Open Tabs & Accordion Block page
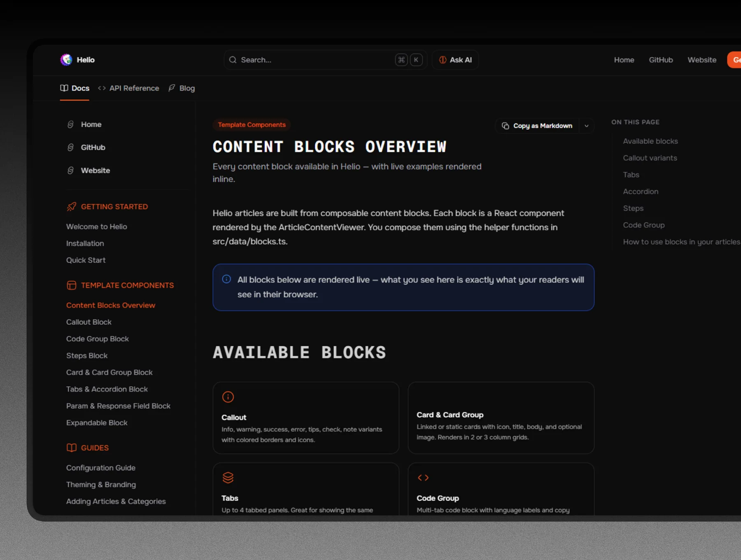741x560 pixels. 107,389
